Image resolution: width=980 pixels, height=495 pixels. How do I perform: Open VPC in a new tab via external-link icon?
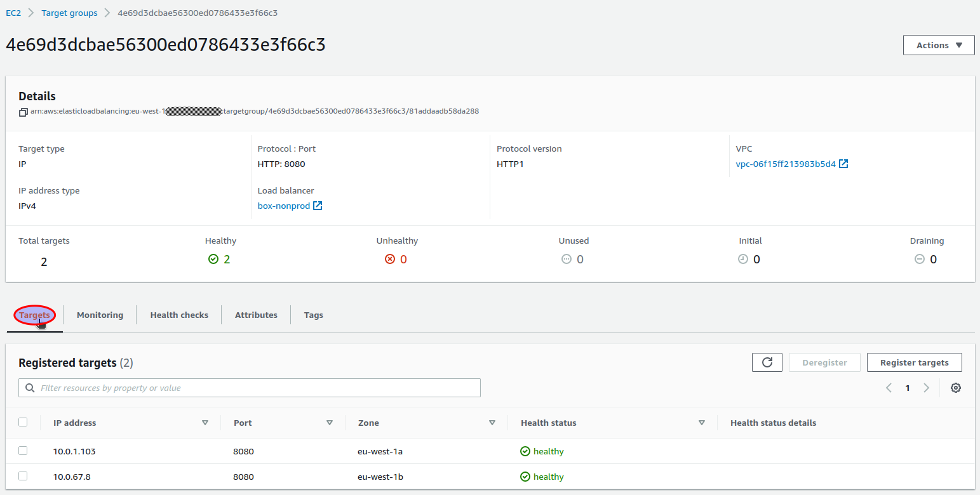point(843,163)
